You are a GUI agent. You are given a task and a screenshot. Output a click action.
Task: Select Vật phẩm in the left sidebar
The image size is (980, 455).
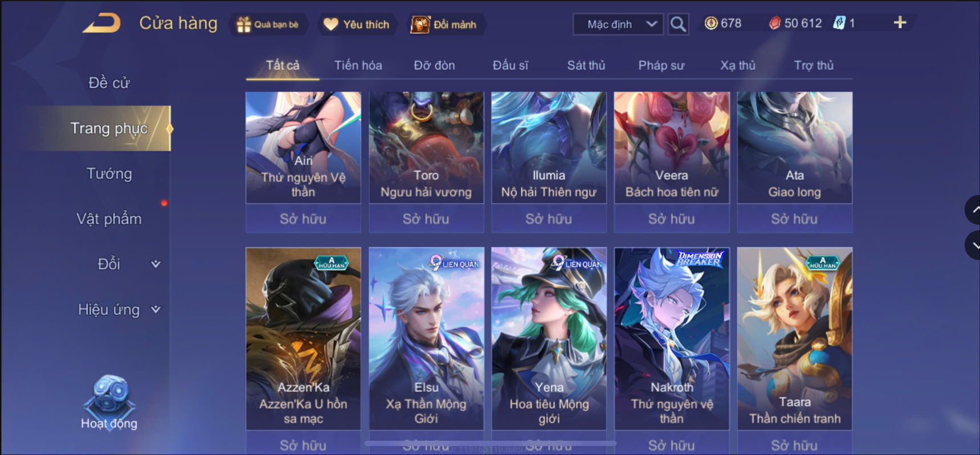(x=109, y=219)
